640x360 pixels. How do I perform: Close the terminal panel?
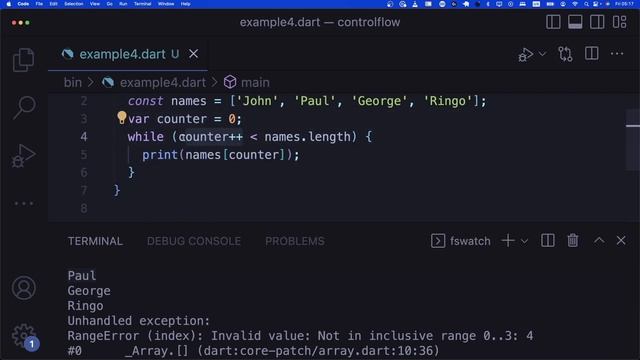pyautogui.click(x=621, y=240)
